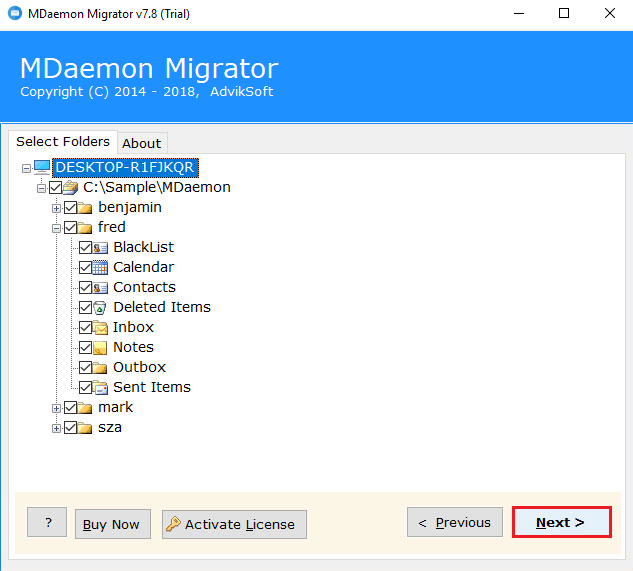This screenshot has width=633, height=571.
Task: Click the computer icon beside DESKTOP-R1FJKQR
Action: point(42,167)
